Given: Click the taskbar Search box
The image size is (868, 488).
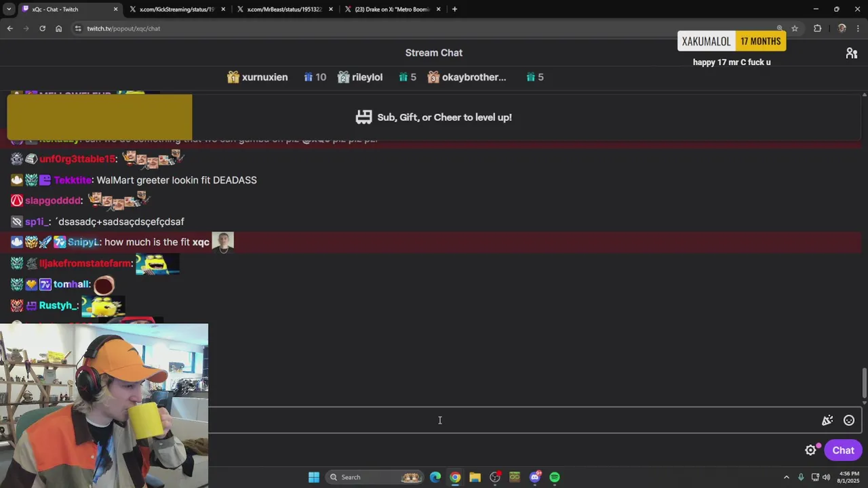Looking at the screenshot, I should (x=374, y=477).
